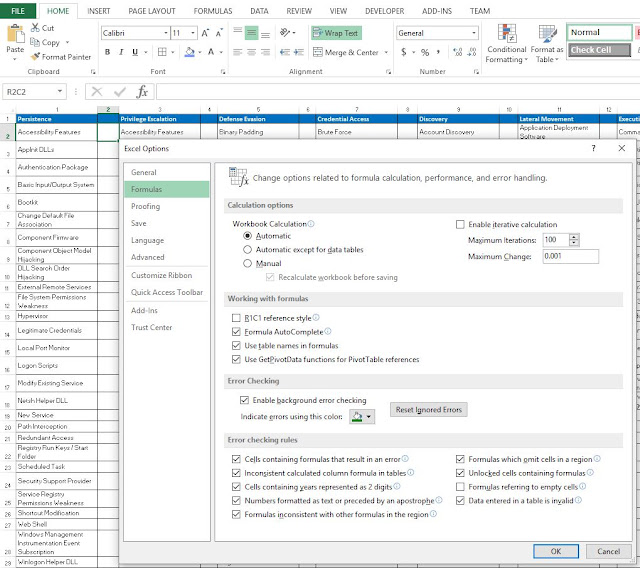Decrease font size with small A icon
Image resolution: width=640 pixels, height=568 pixels.
click(x=219, y=33)
